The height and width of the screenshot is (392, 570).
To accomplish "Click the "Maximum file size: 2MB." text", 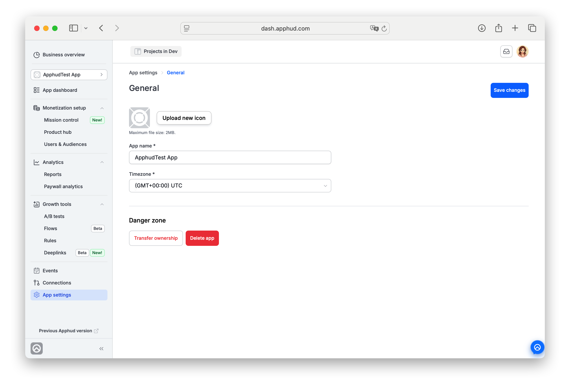I will click(152, 133).
